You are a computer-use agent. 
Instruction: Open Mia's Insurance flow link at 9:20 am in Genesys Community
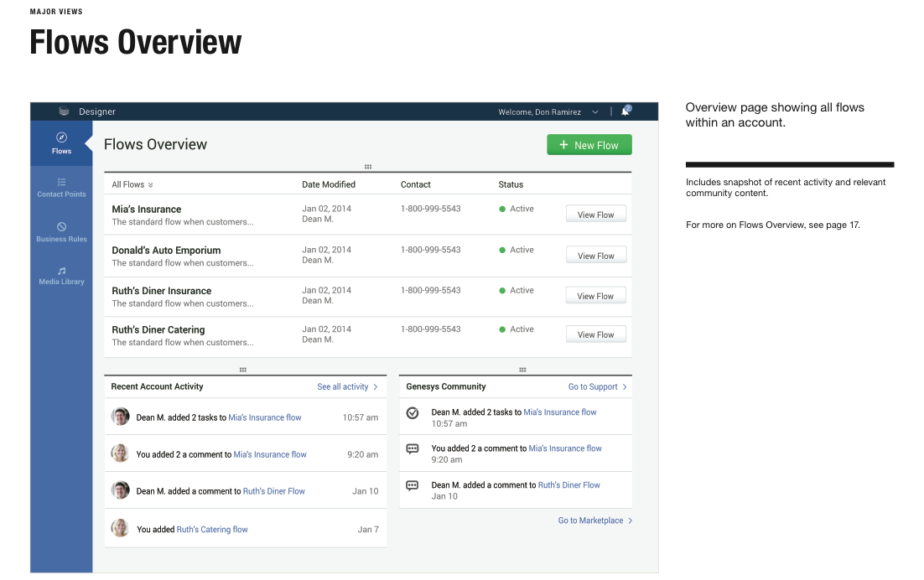click(x=565, y=448)
